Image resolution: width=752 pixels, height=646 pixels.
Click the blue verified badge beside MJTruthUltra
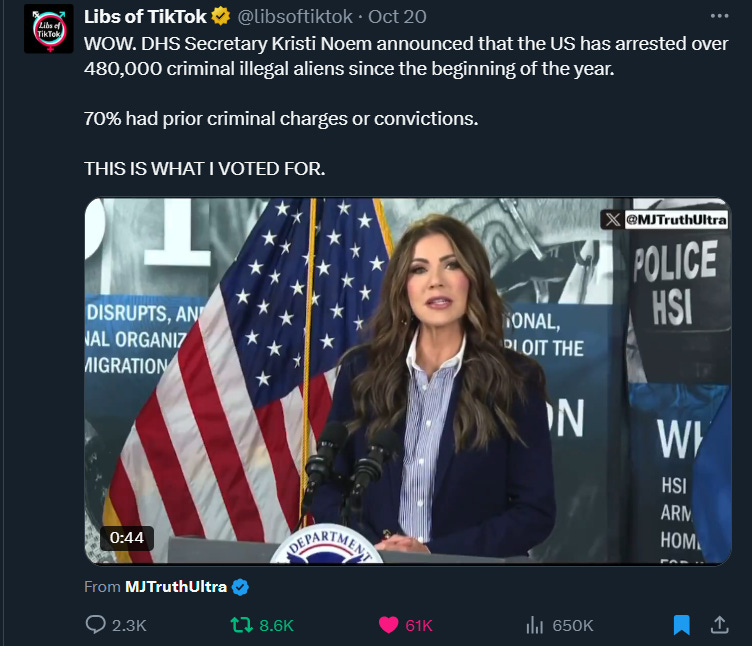point(240,587)
